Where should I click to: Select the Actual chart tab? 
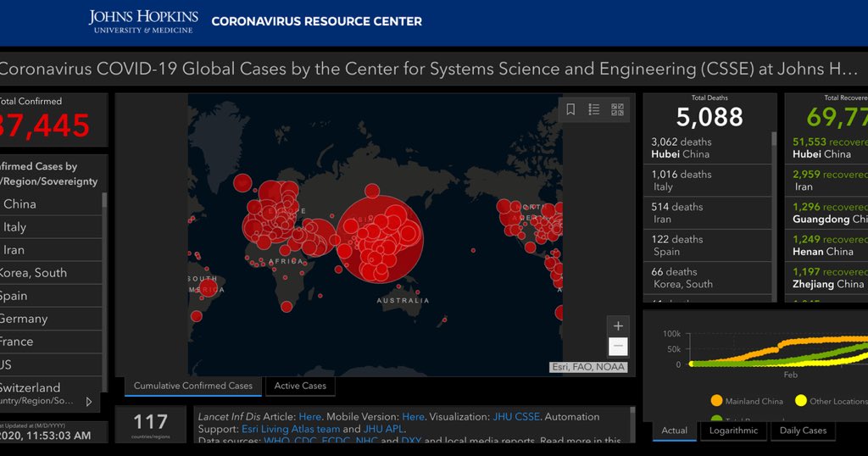[x=674, y=431]
